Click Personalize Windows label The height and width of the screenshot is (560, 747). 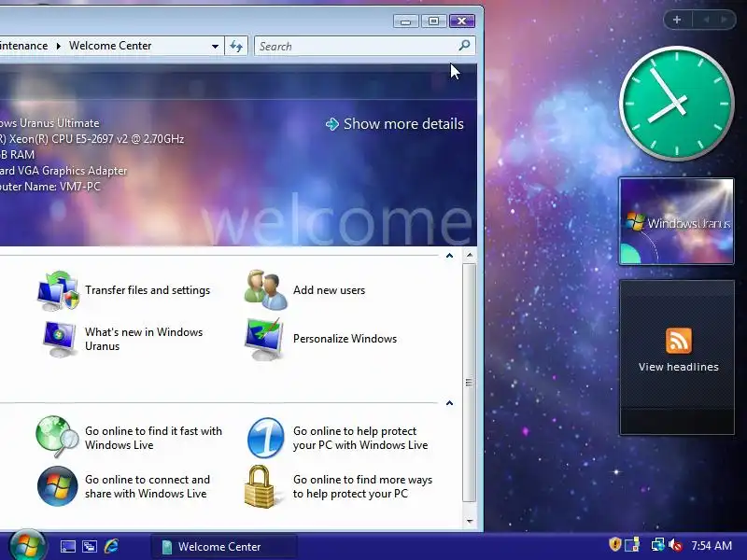coord(345,339)
